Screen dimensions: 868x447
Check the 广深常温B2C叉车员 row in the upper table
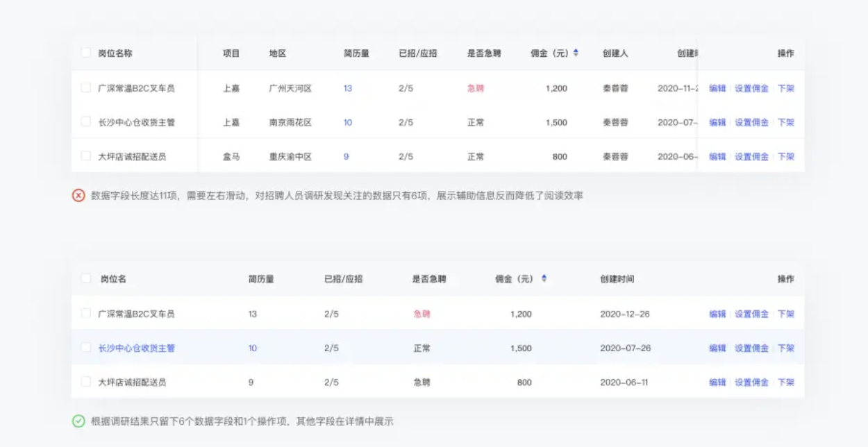click(x=86, y=88)
